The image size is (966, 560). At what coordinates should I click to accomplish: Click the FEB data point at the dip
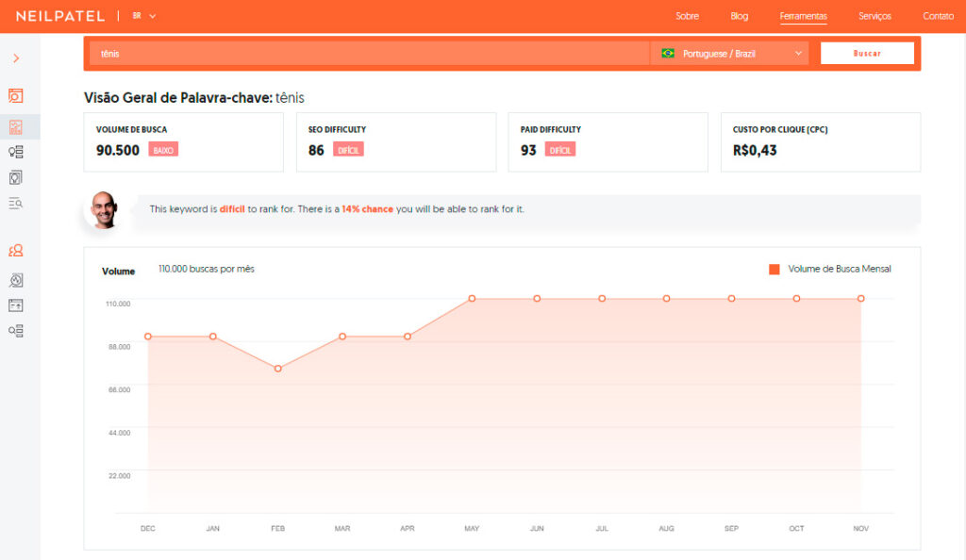point(278,369)
